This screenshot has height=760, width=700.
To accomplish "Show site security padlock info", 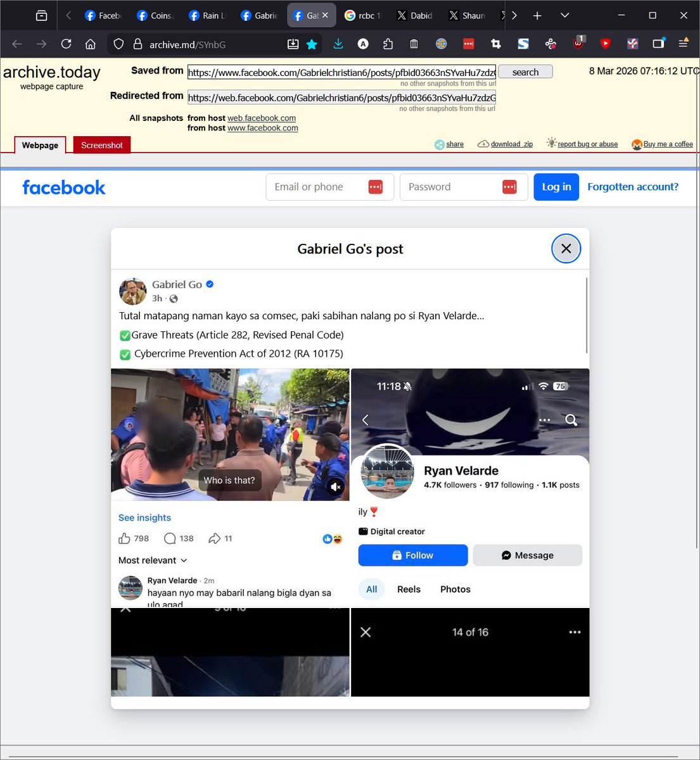I will coord(137,44).
